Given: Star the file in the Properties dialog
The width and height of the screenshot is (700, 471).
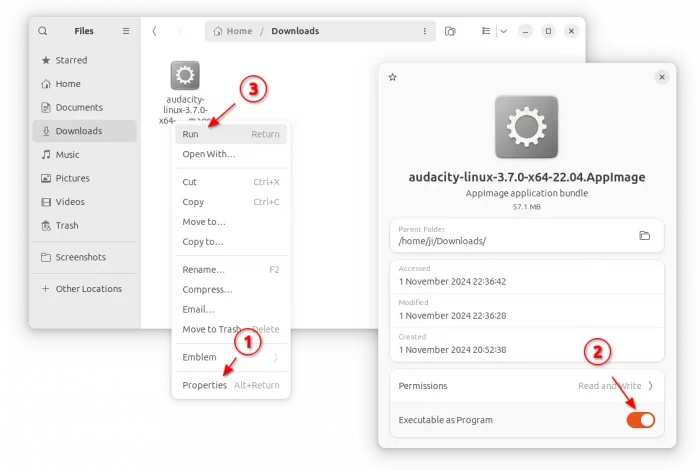Looking at the screenshot, I should (x=392, y=77).
